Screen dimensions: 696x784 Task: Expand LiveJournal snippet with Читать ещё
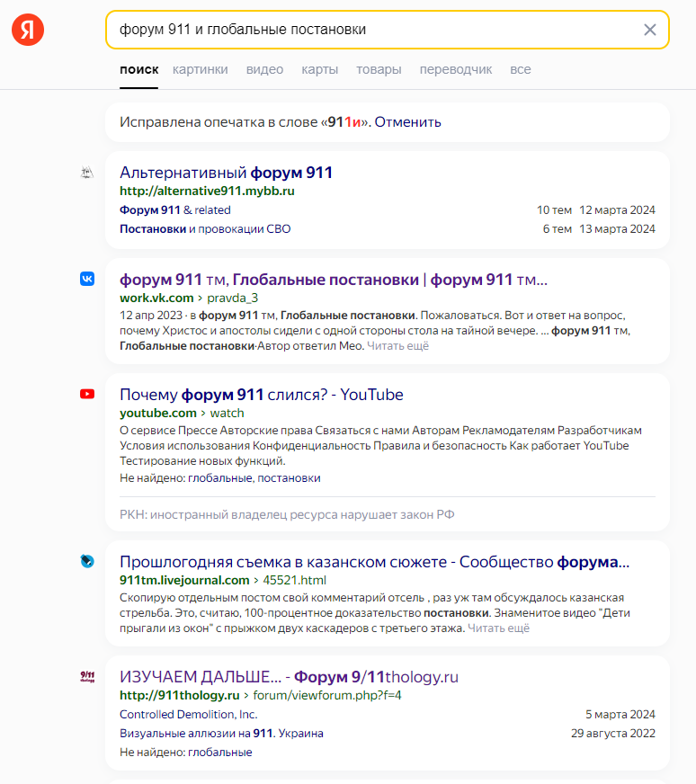498,628
